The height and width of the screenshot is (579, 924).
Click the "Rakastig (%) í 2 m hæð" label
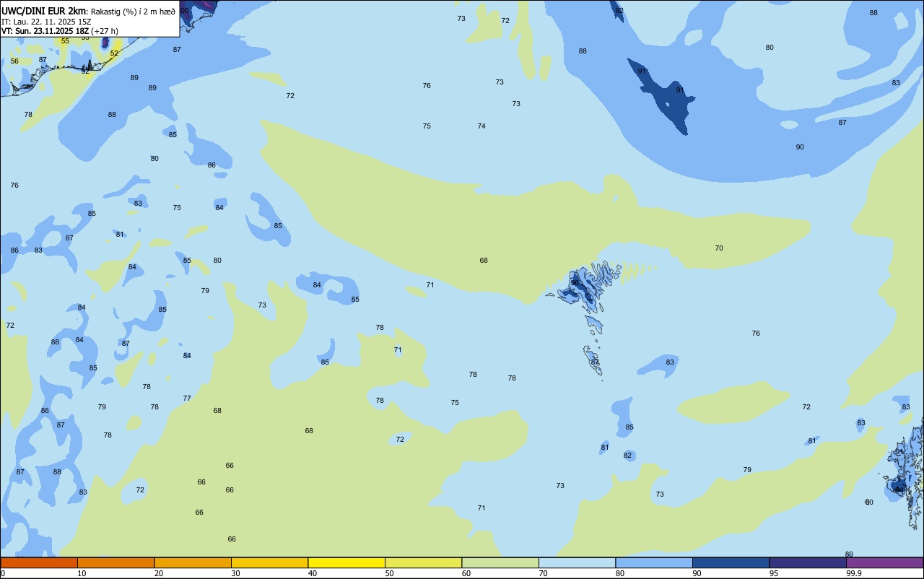click(x=133, y=12)
